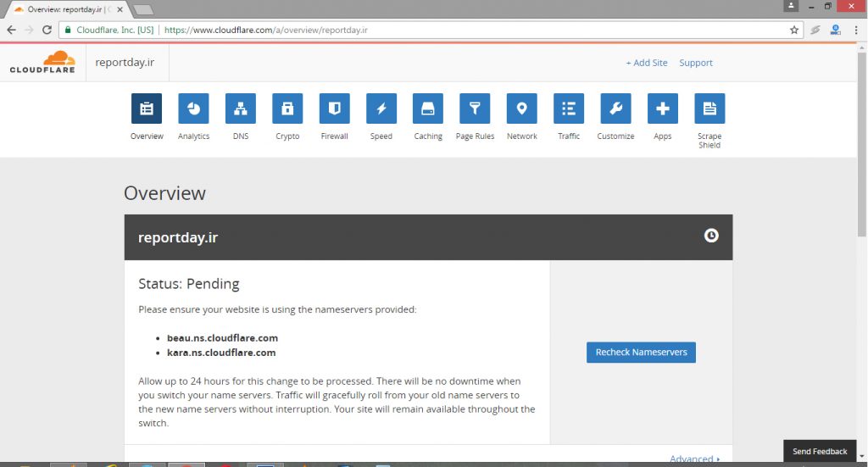Click the Status: Pending heading

pyautogui.click(x=189, y=284)
